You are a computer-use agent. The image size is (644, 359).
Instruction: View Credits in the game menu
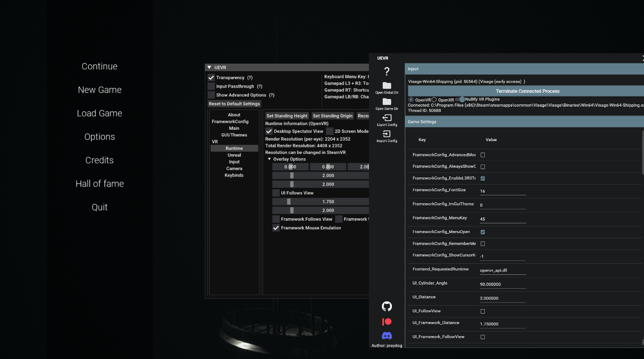coord(99,160)
